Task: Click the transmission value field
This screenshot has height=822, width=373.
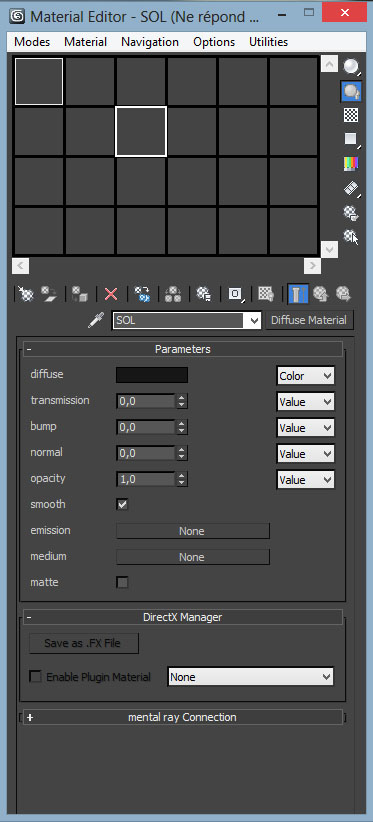Action: tap(146, 402)
